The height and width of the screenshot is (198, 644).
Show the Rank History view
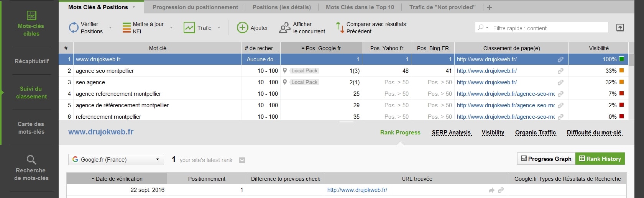tap(600, 159)
